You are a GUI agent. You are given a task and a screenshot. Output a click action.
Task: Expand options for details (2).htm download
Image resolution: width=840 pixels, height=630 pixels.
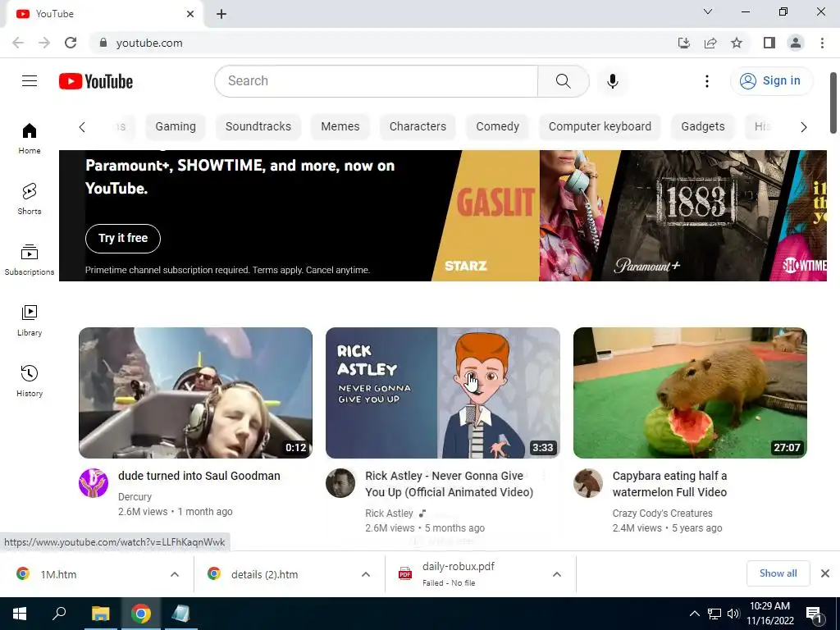[366, 574]
